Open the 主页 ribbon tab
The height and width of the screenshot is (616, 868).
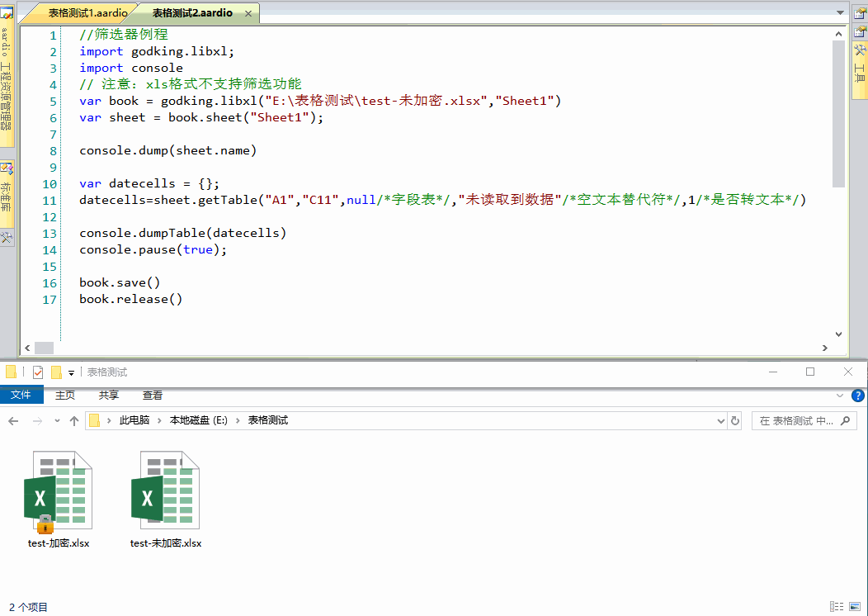click(64, 395)
